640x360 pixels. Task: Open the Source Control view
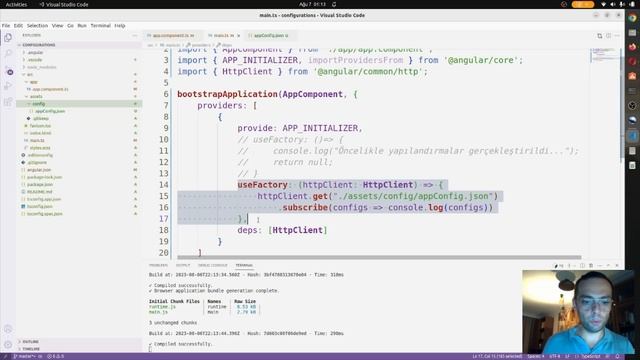point(8,71)
